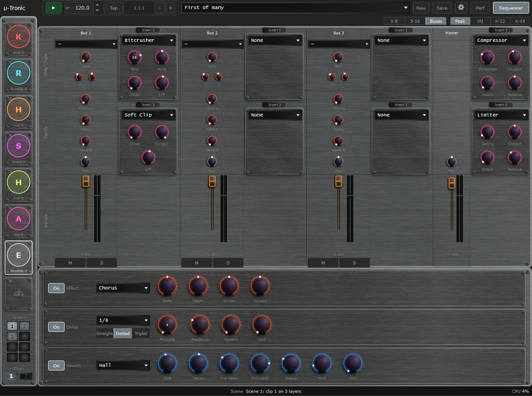Switch to the 1-8 mixer tab
Image resolution: width=532 pixels, height=396 pixels.
pos(394,21)
